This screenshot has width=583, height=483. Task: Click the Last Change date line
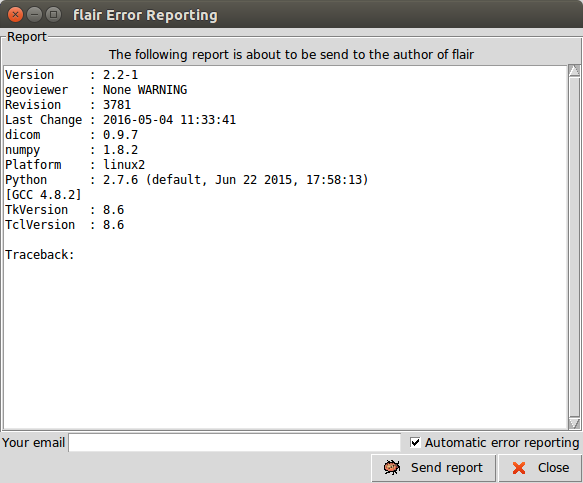120,120
